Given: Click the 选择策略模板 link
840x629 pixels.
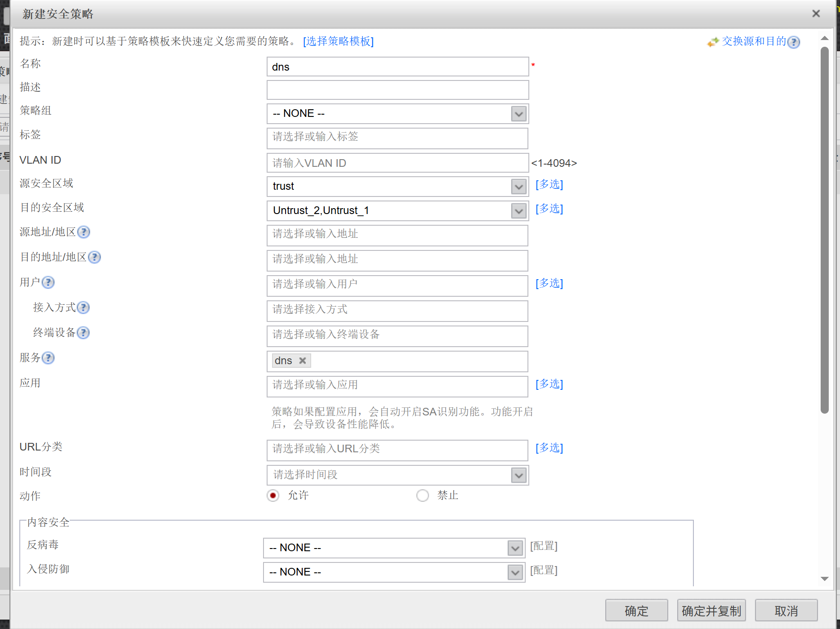Looking at the screenshot, I should pyautogui.click(x=338, y=41).
